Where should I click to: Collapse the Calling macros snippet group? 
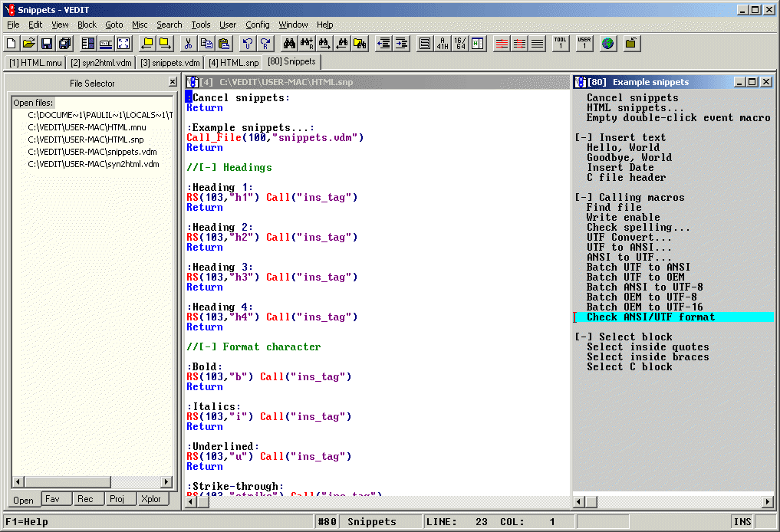583,198
